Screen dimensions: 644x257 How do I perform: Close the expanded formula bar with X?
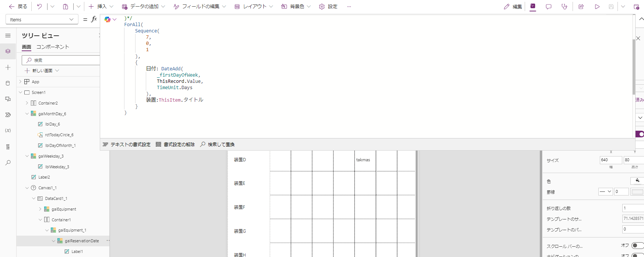pyautogui.click(x=638, y=38)
